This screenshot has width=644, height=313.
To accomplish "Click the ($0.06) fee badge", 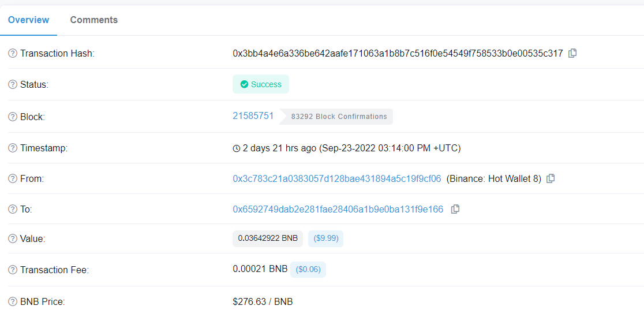I will pos(308,270).
